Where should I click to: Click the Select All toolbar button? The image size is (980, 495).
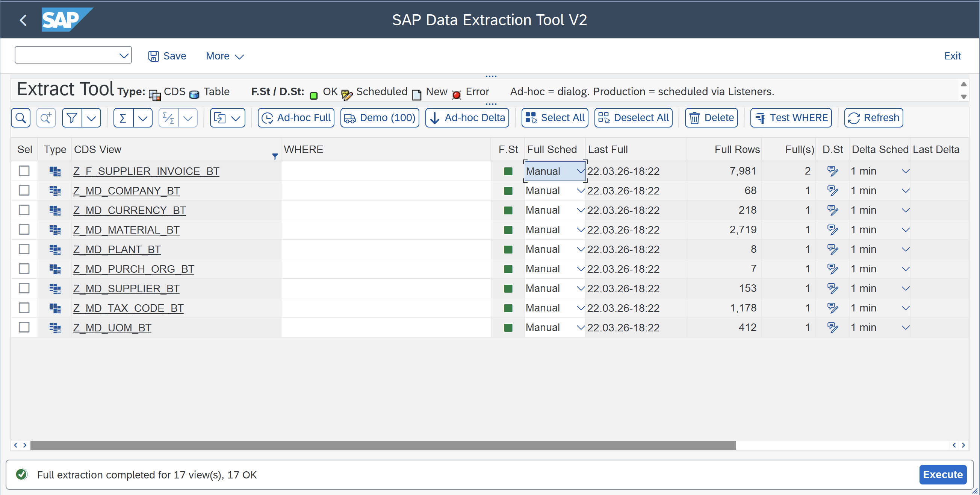(555, 118)
